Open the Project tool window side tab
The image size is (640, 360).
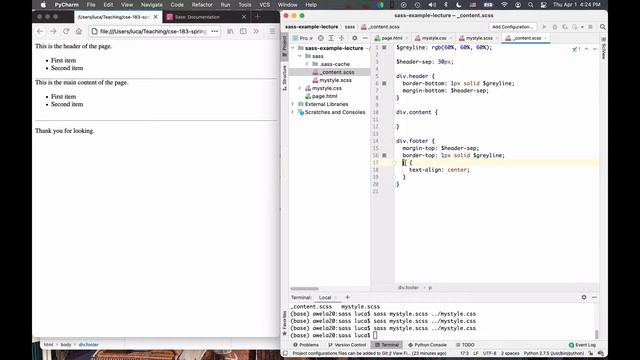(x=284, y=46)
